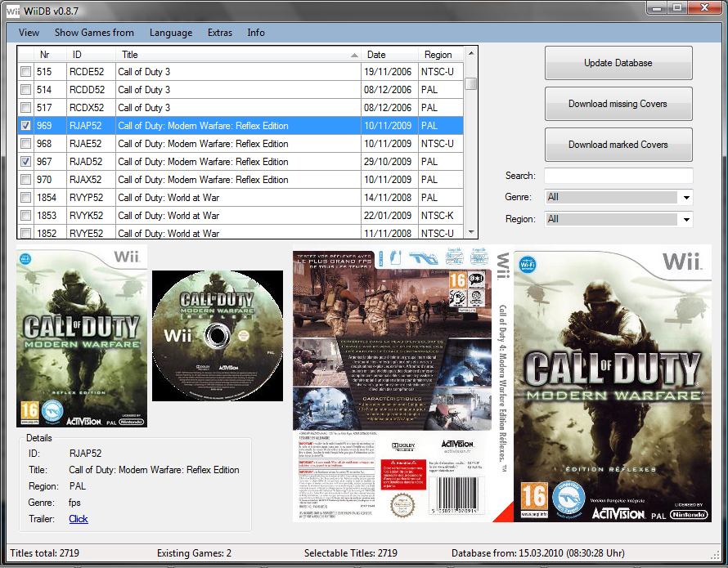728x568 pixels.
Task: Click Titles total 2719 in status bar
Action: [x=44, y=553]
